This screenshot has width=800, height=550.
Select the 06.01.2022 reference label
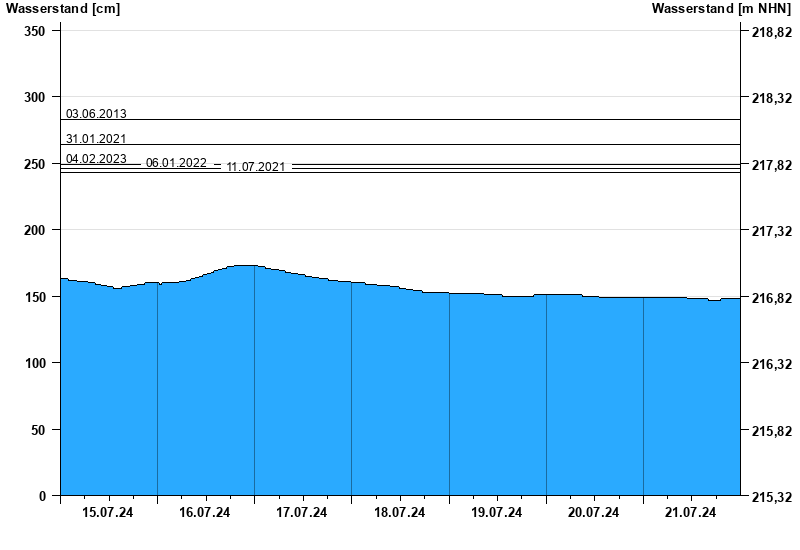point(176,163)
